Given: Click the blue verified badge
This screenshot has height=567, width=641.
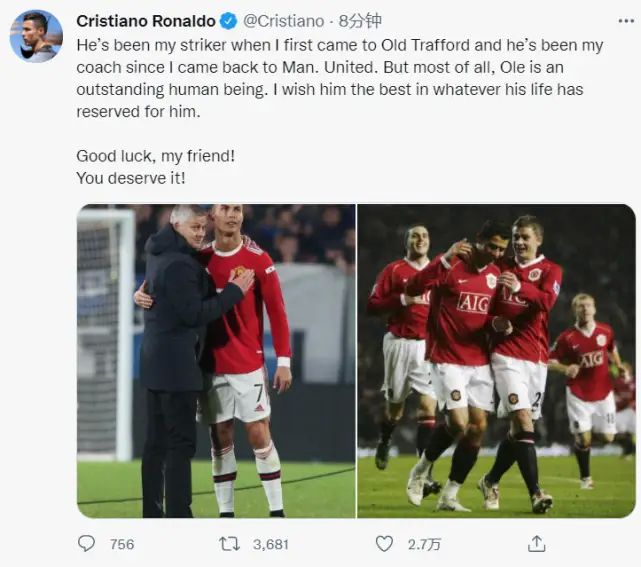Looking at the screenshot, I should point(229,21).
